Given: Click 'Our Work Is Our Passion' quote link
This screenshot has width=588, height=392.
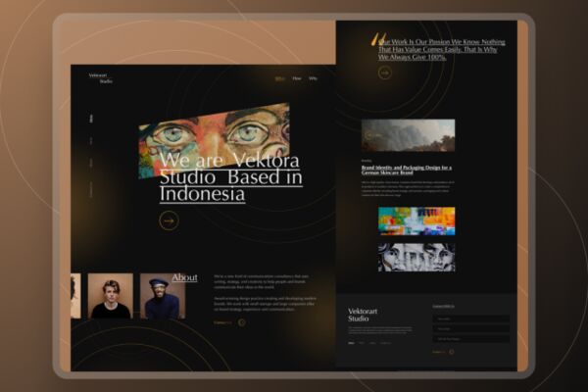Looking at the screenshot, I should (441, 50).
